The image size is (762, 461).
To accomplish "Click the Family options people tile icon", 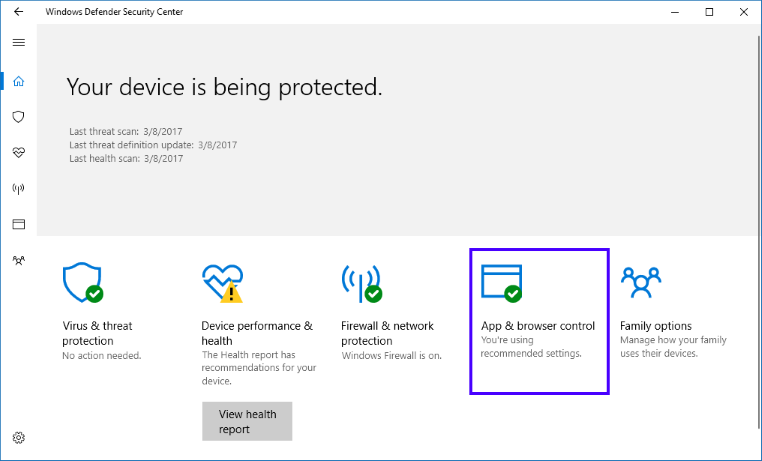I will (x=640, y=283).
